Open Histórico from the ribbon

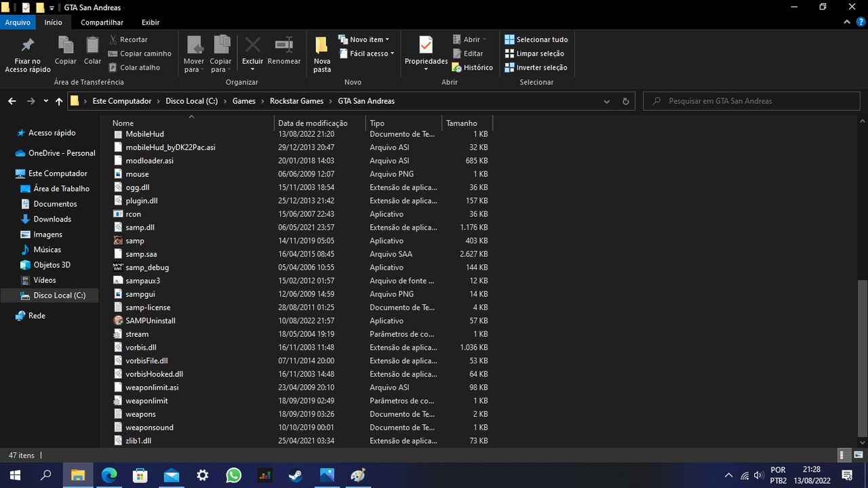tap(473, 68)
